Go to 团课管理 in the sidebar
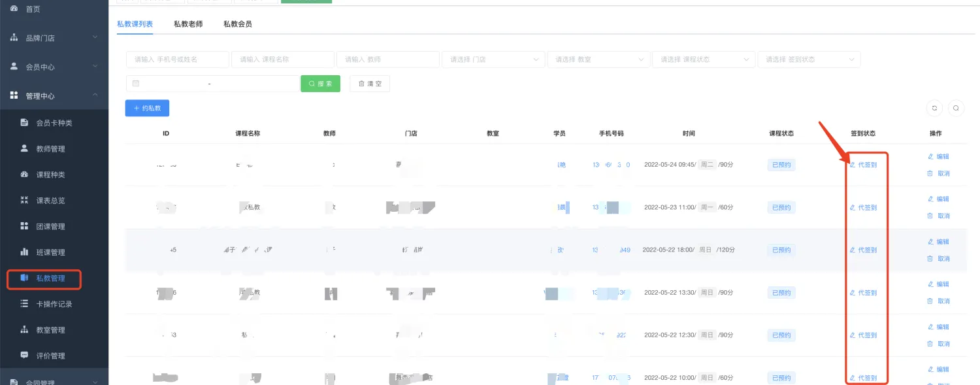The width and height of the screenshot is (980, 385). 50,226
